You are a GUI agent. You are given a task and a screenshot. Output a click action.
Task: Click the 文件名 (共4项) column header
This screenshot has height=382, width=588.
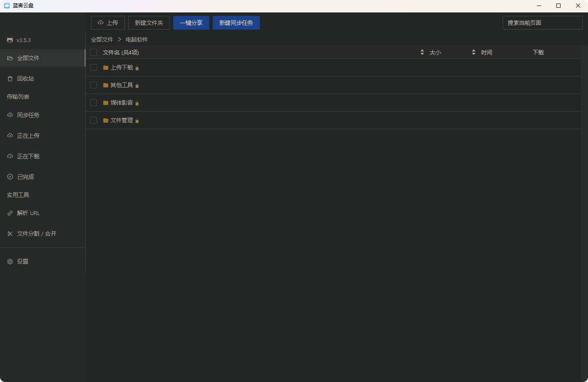coord(121,52)
